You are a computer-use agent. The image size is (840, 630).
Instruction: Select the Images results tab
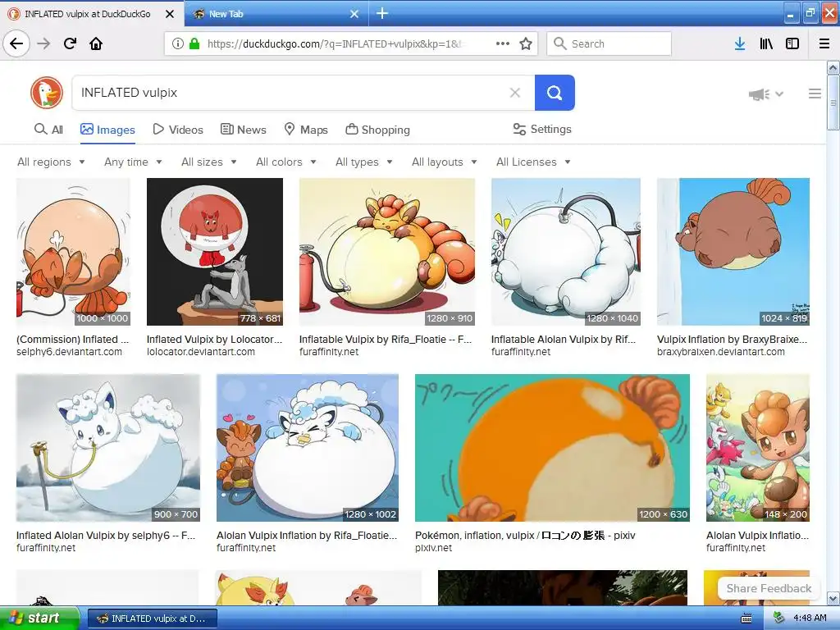(107, 129)
